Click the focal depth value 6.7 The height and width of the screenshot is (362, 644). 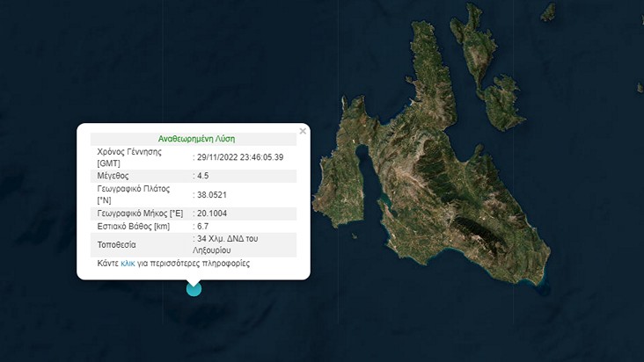click(201, 227)
